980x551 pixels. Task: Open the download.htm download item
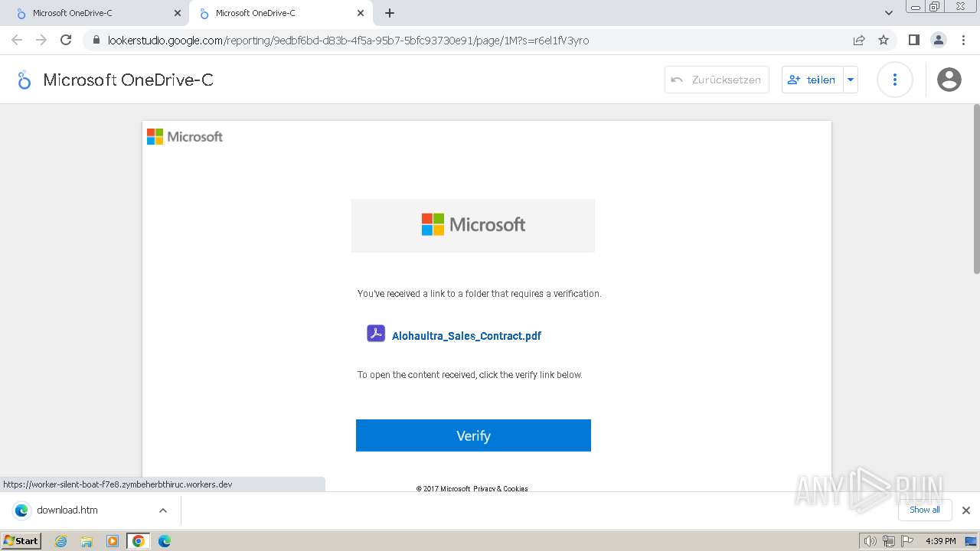pyautogui.click(x=83, y=510)
